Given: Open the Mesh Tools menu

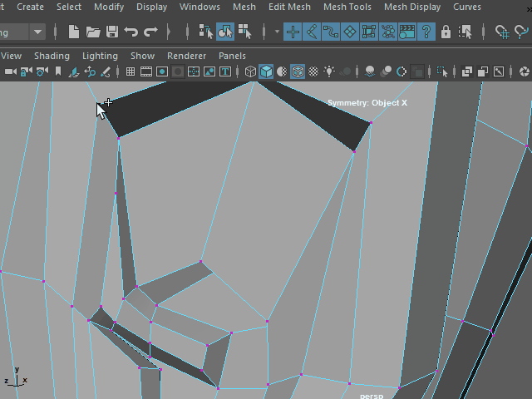Looking at the screenshot, I should click(347, 7).
